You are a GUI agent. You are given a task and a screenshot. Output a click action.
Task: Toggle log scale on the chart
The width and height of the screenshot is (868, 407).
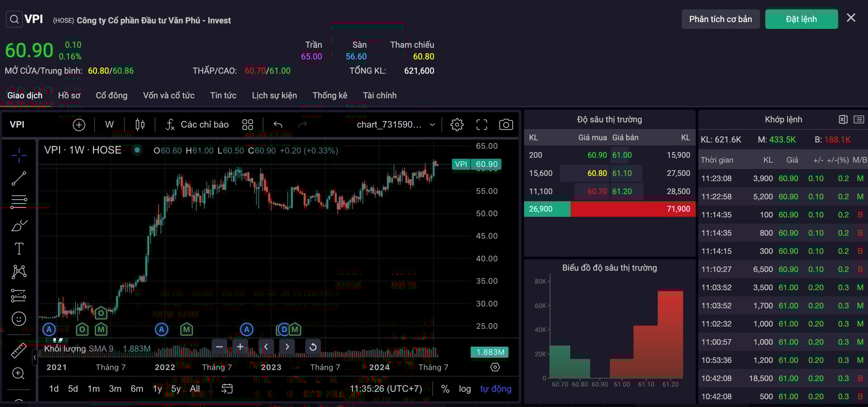tap(465, 389)
